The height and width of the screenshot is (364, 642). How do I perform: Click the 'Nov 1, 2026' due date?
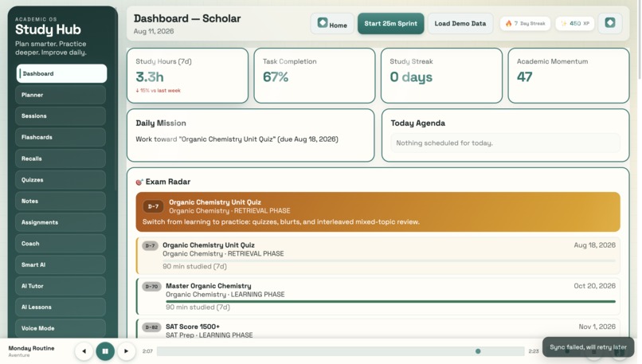pos(597,327)
